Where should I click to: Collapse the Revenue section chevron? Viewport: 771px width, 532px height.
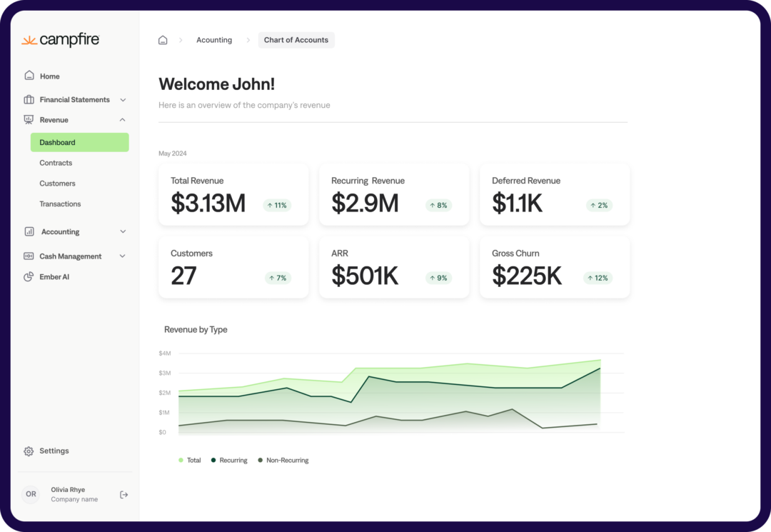pyautogui.click(x=123, y=120)
